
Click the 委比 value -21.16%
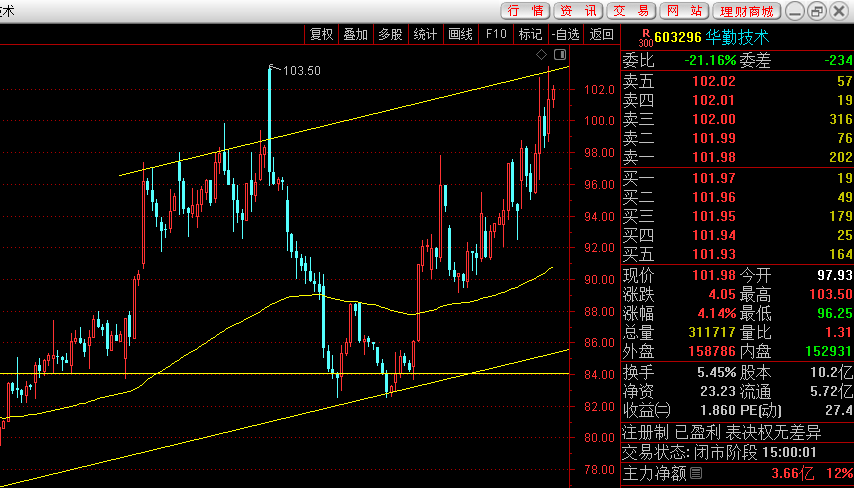click(710, 60)
